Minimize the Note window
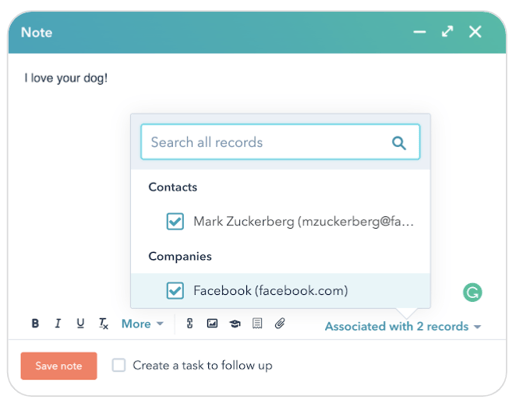Image resolution: width=516 pixels, height=403 pixels. click(x=420, y=32)
